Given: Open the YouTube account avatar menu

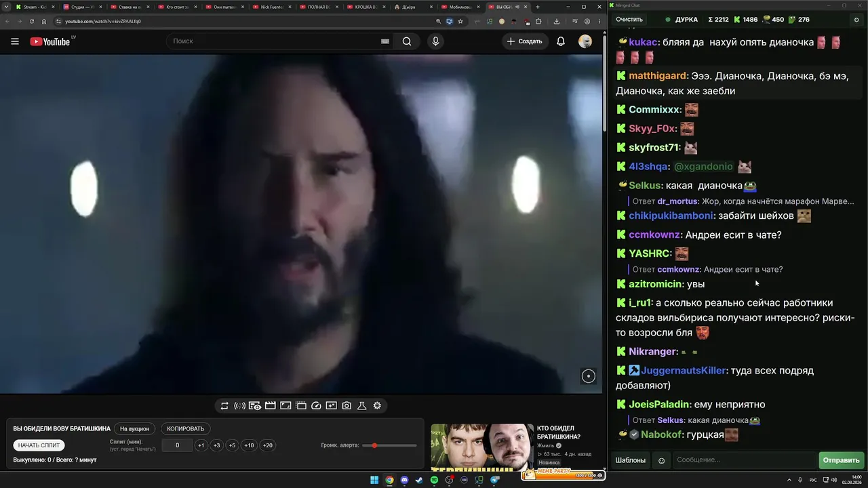Looking at the screenshot, I should click(x=585, y=41).
